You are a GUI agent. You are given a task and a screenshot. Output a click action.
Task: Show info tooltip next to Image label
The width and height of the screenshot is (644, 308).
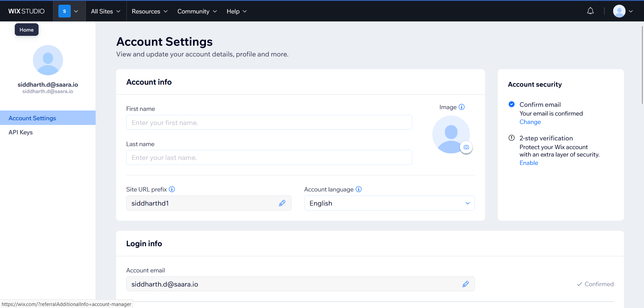point(462,107)
